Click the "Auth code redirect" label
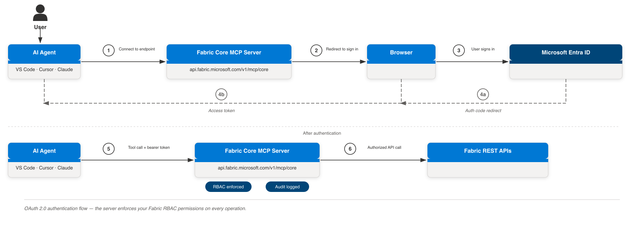Screen dimensions: 644x250 click(x=483, y=110)
